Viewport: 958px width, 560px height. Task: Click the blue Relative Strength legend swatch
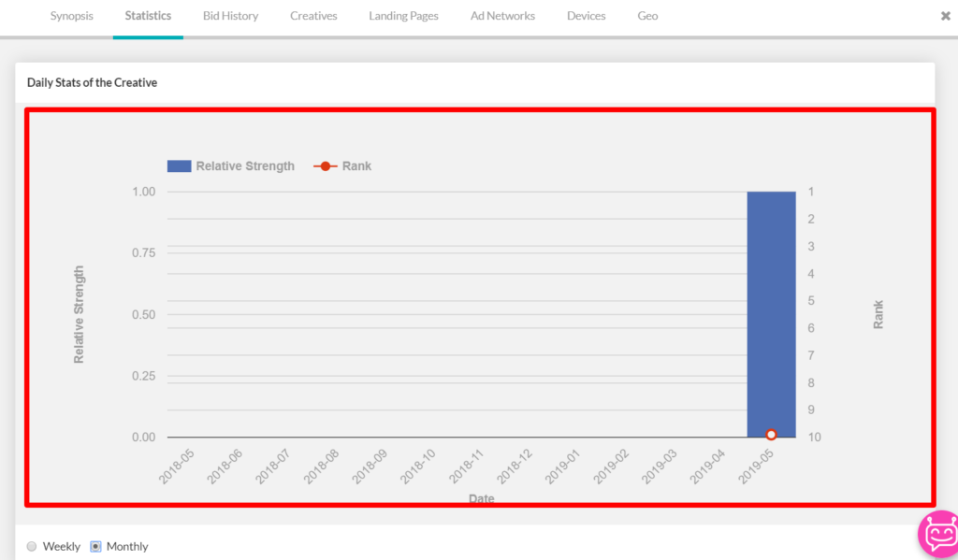[179, 166]
